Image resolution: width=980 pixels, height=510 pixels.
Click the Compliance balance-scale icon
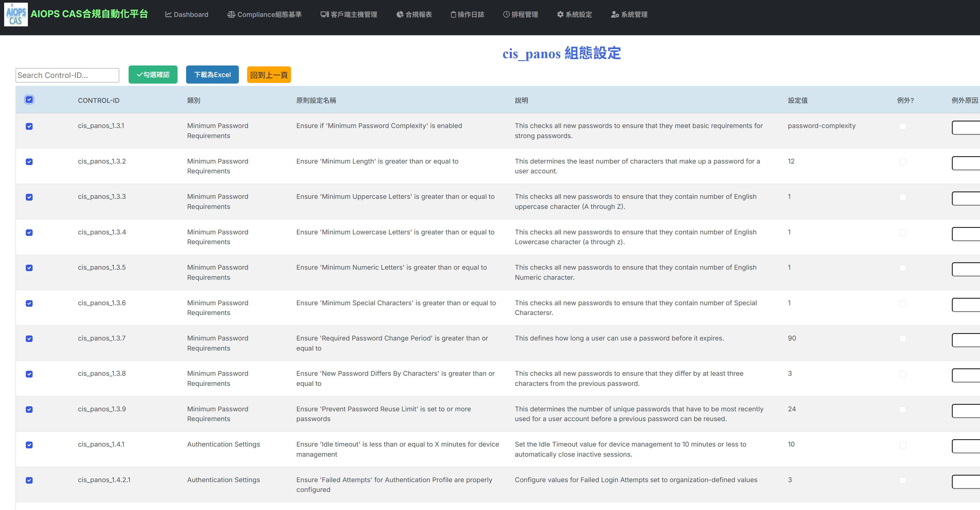(231, 15)
